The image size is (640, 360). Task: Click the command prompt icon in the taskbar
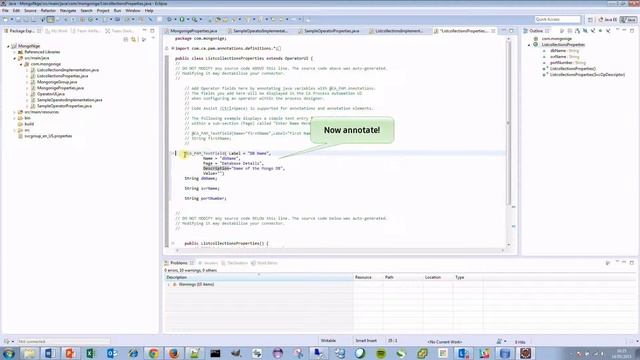click(215, 353)
